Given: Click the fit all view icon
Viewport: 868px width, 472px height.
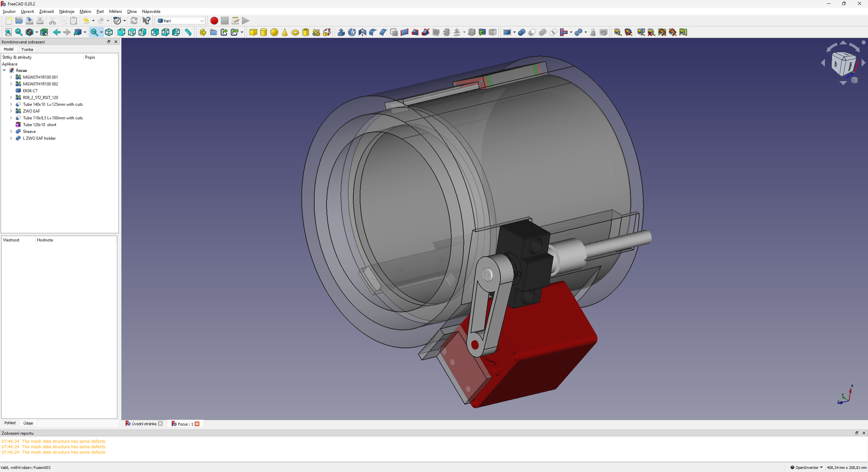Looking at the screenshot, I should (x=8, y=32).
